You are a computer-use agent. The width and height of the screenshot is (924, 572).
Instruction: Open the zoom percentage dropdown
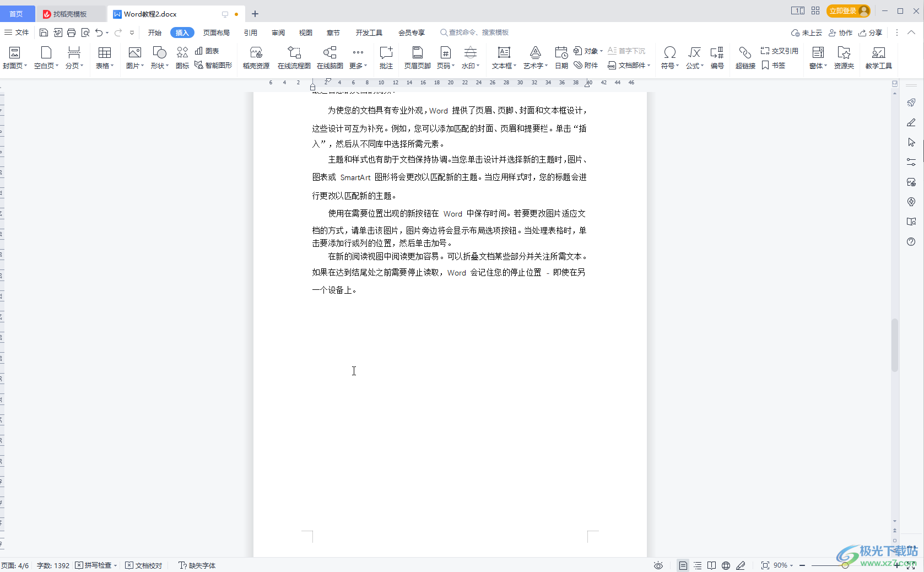click(783, 565)
